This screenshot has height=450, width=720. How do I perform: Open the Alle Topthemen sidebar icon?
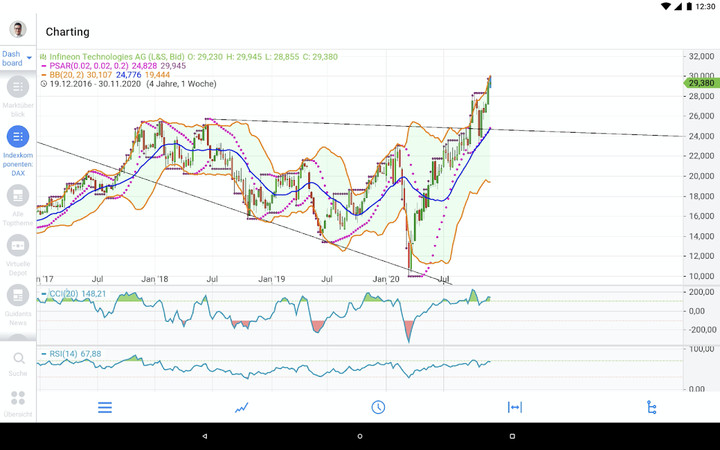18,196
